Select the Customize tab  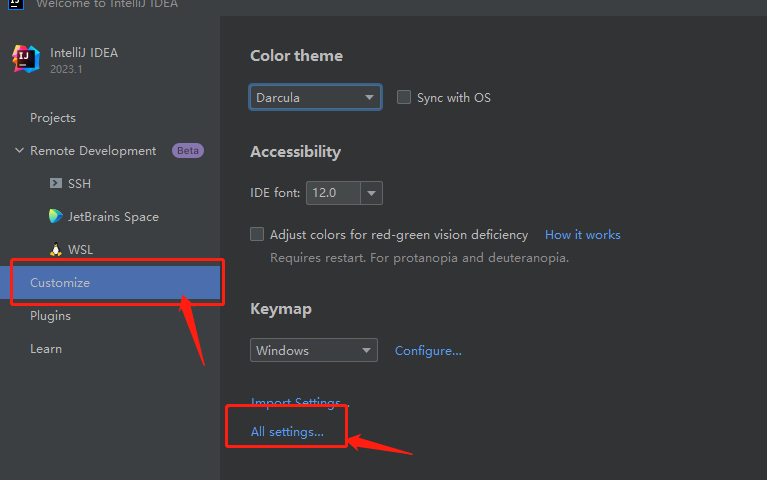click(x=110, y=282)
